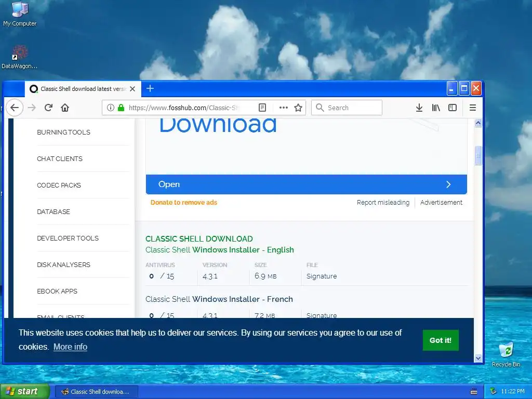
Task: Click the system tray network icon
Action: tap(493, 392)
